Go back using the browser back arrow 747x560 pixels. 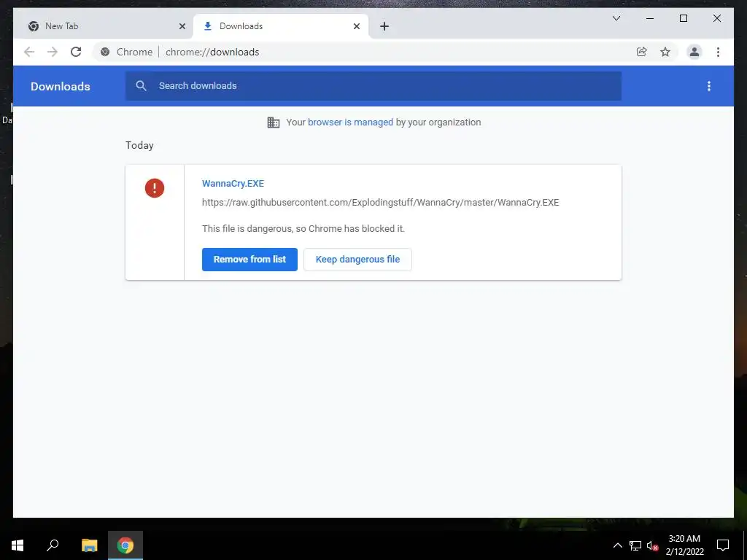coord(29,52)
